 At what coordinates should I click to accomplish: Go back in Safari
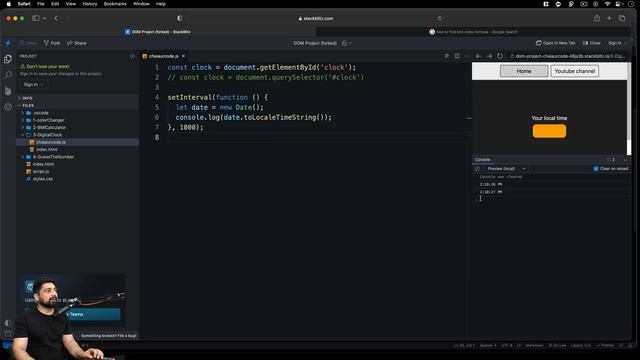pyautogui.click(x=56, y=18)
